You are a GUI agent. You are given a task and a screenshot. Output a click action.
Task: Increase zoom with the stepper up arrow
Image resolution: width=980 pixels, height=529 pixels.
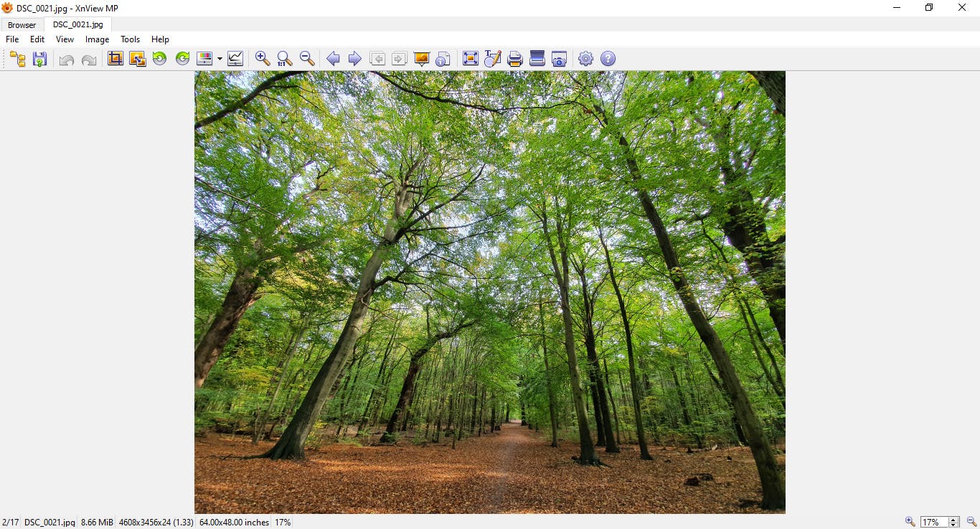pos(954,520)
